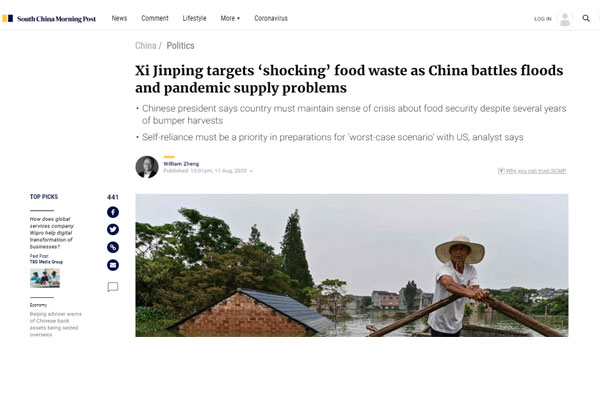Viewport: 600px width, 400px height.
Task: Copy article link icon
Action: point(112,247)
